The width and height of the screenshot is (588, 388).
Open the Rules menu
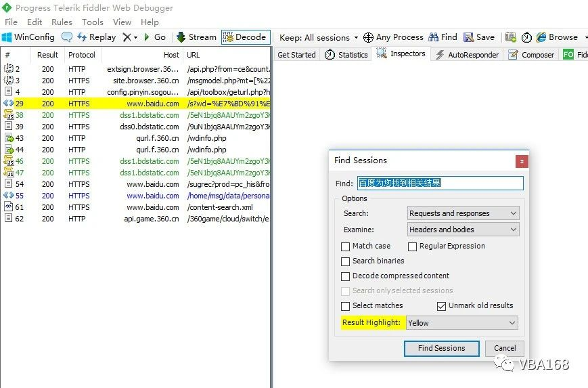pos(62,22)
